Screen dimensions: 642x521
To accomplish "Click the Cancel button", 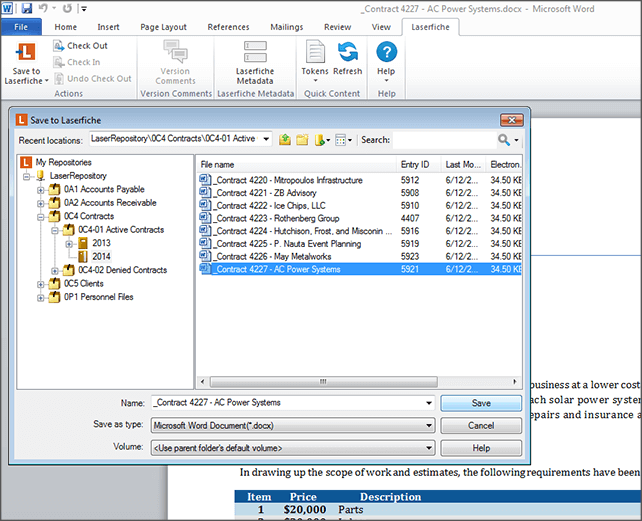I will (x=481, y=426).
